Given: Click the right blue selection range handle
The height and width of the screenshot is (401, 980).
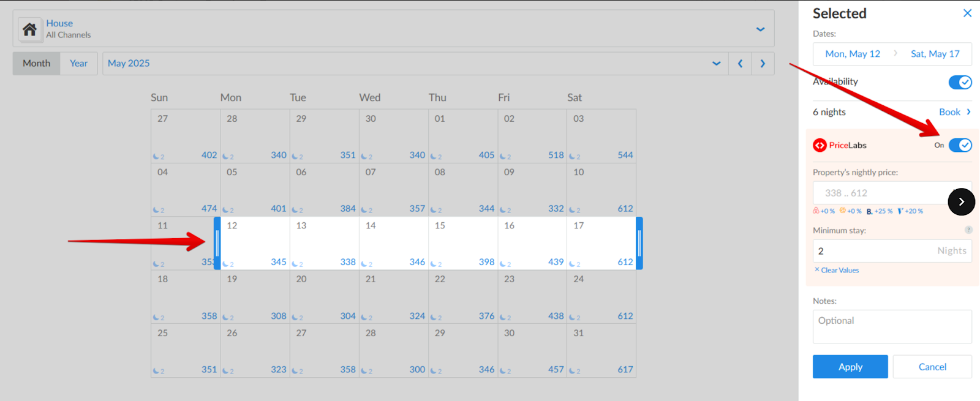Looking at the screenshot, I should 639,244.
